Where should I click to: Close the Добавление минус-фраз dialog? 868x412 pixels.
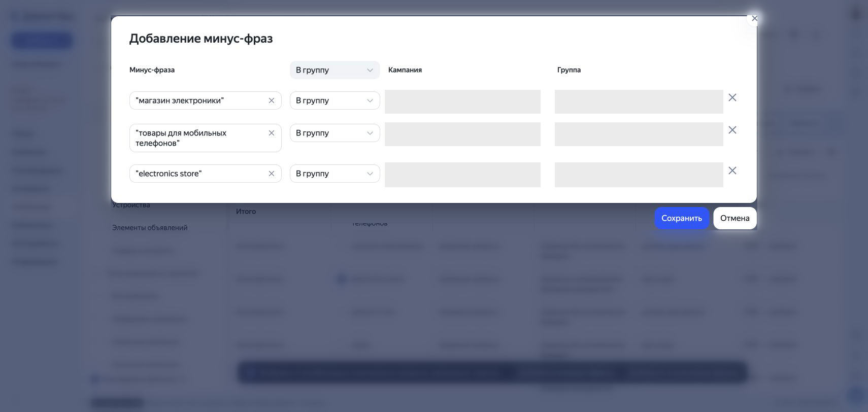[754, 18]
